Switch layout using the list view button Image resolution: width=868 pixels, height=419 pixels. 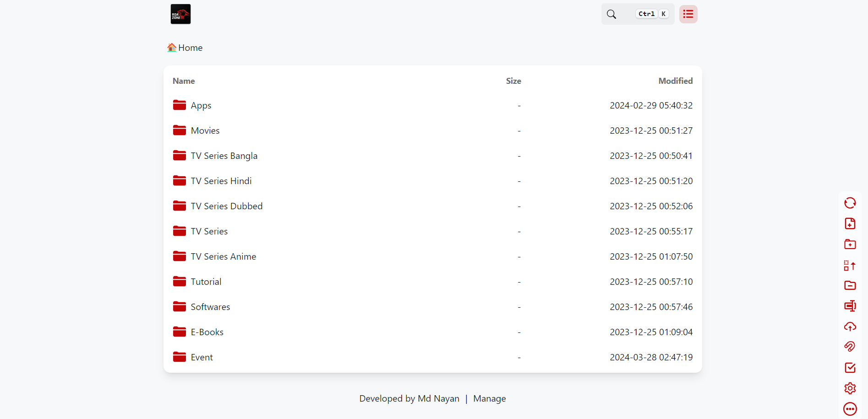coord(688,14)
